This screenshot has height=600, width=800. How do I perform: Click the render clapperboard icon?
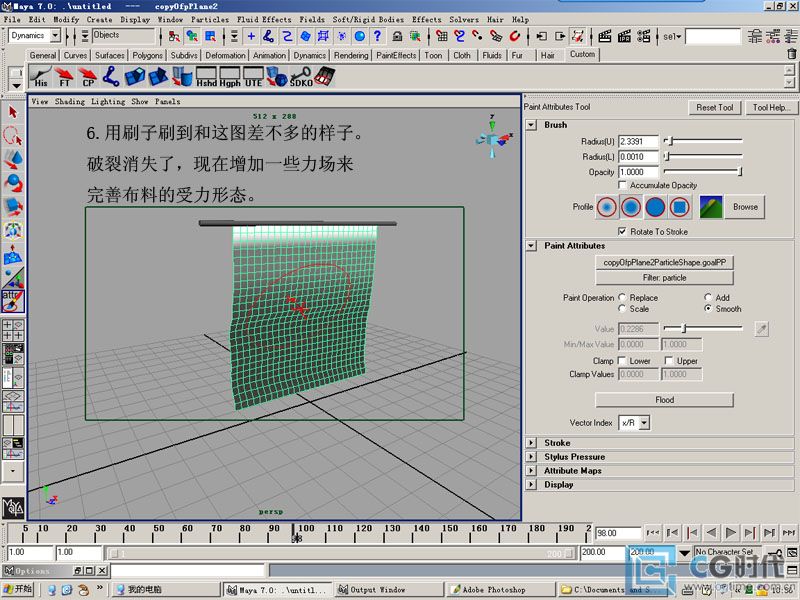click(x=605, y=36)
